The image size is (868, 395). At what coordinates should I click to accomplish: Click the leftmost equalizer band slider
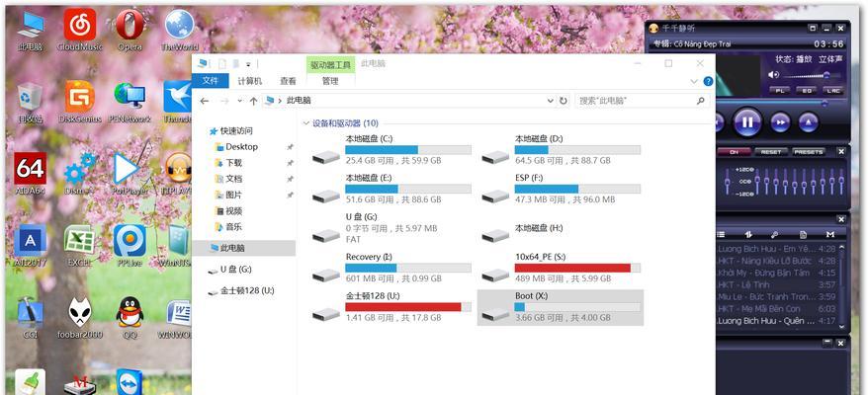[x=726, y=182]
